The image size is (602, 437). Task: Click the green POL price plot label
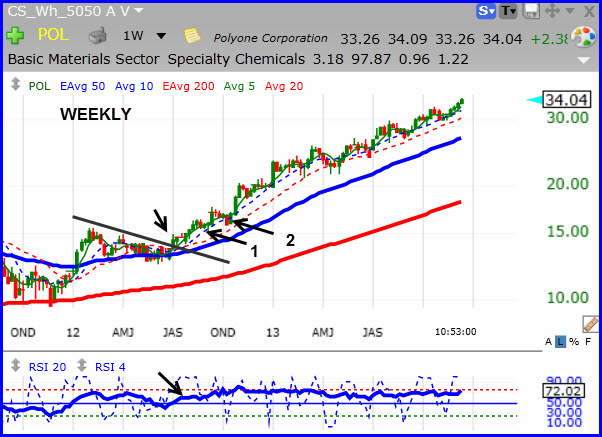[x=40, y=86]
